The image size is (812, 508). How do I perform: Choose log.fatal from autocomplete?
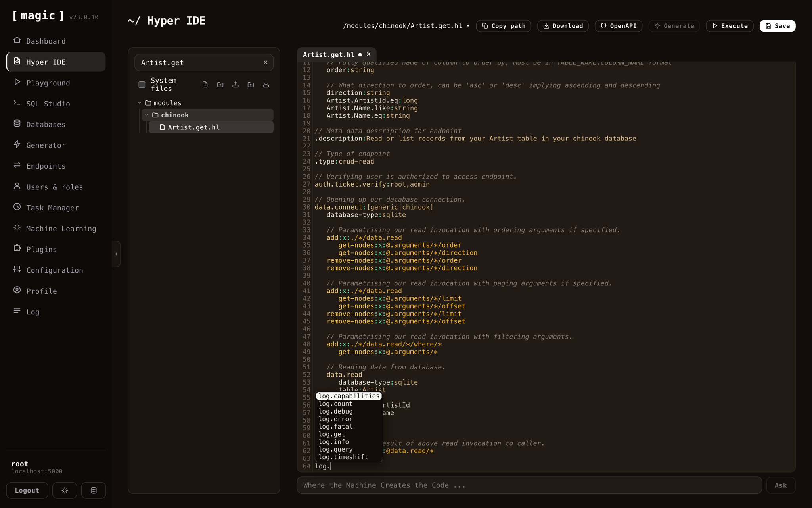tap(349, 427)
